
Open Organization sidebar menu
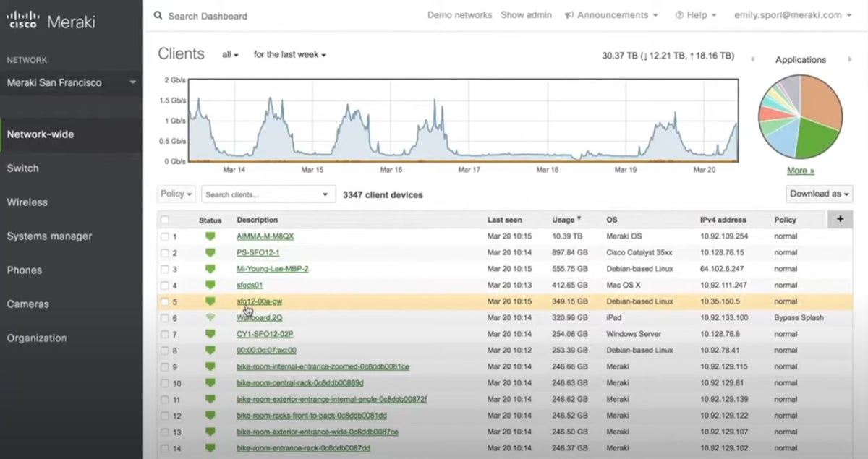pos(37,338)
